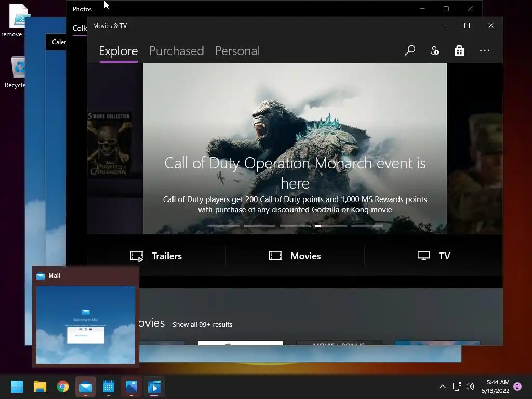Open the network status icon
Viewport: 532px width, 399px height.
(x=457, y=387)
